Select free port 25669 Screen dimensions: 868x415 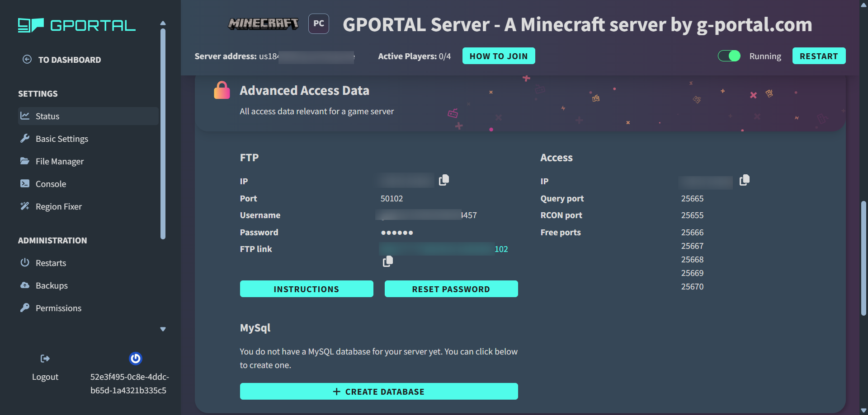692,273
